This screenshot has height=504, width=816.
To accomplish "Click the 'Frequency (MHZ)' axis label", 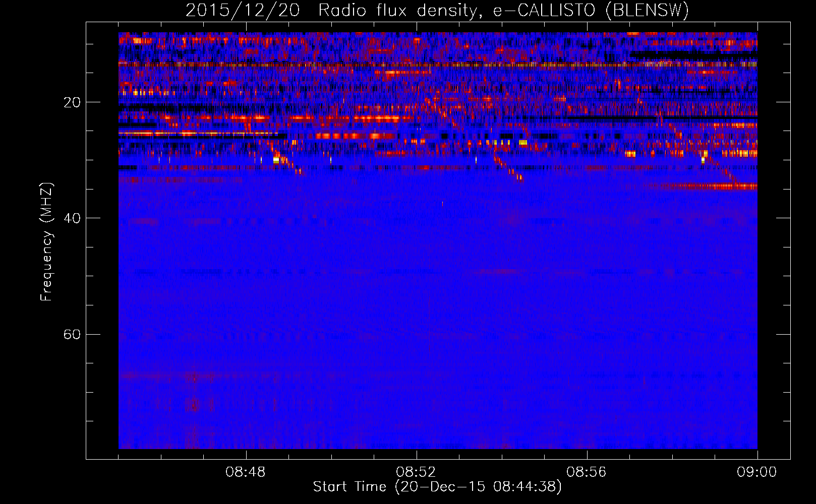I will click(46, 242).
